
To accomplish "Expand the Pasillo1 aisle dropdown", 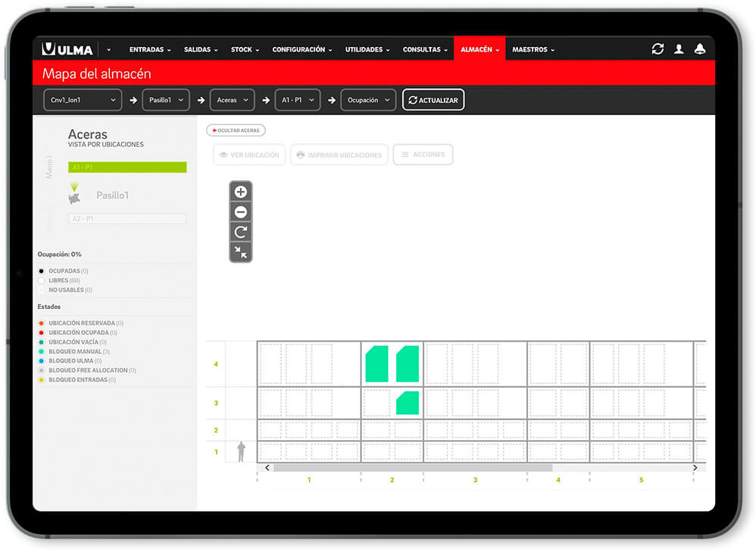I will [x=165, y=100].
